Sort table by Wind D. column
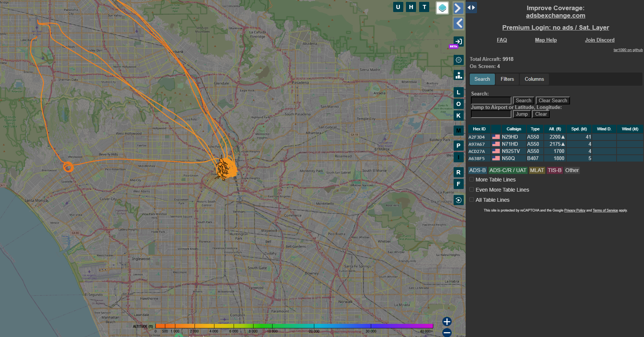This screenshot has width=644, height=337. point(604,129)
